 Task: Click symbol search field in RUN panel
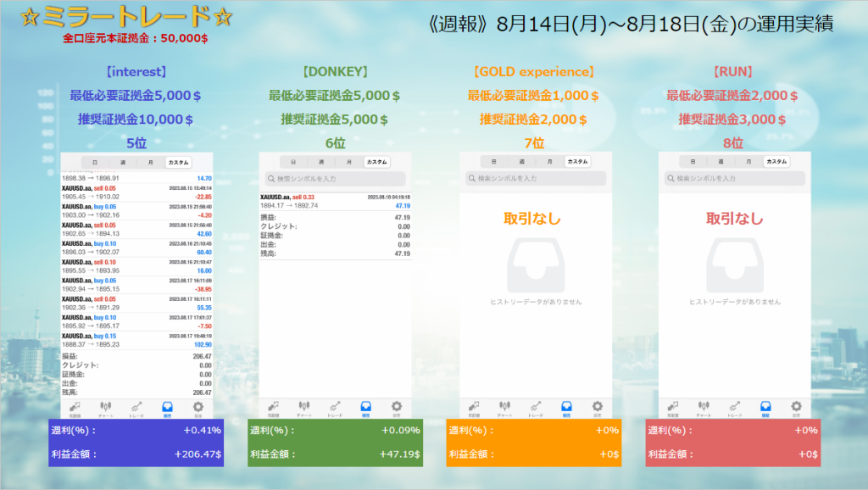click(734, 179)
